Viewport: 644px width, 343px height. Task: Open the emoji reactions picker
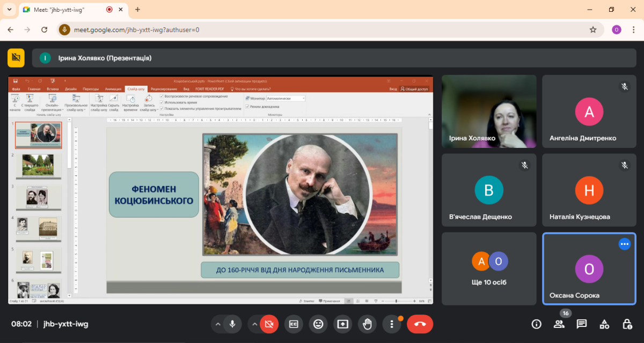tap(318, 324)
